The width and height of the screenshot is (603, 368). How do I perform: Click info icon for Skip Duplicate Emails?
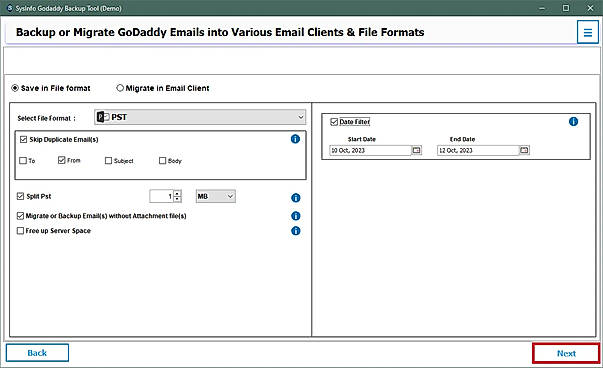click(x=295, y=139)
